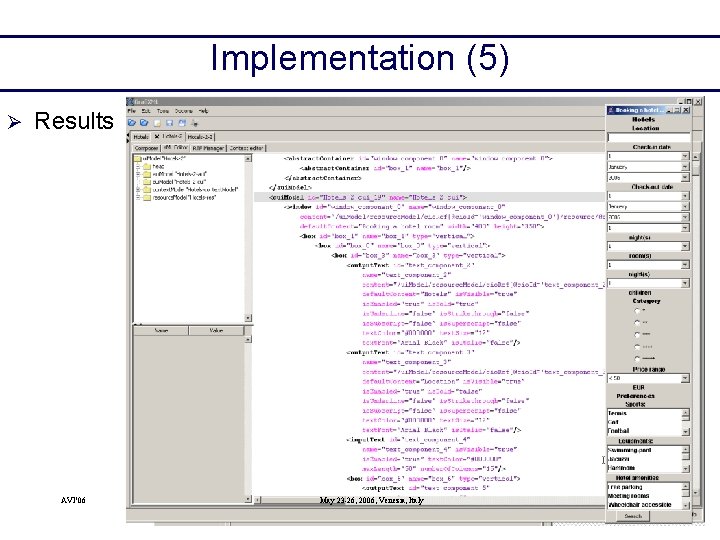Click the save-all toolbar icon

click(182, 123)
